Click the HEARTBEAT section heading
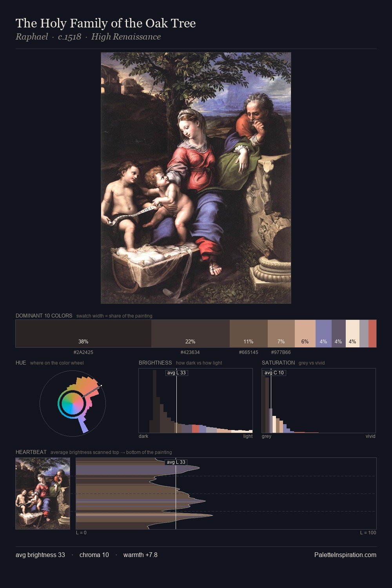 click(x=31, y=452)
